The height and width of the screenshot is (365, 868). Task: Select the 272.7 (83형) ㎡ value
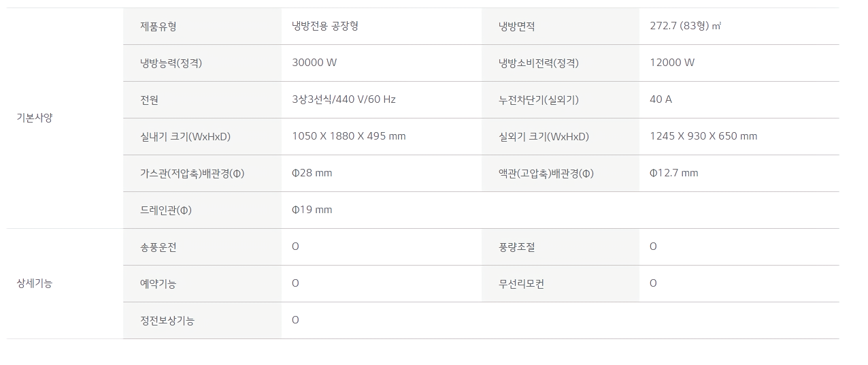(686, 26)
